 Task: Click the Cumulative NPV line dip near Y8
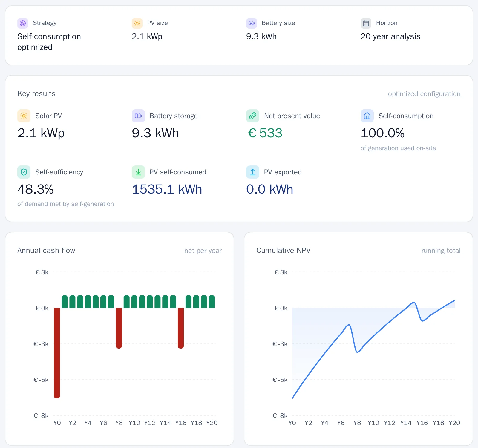tap(357, 352)
